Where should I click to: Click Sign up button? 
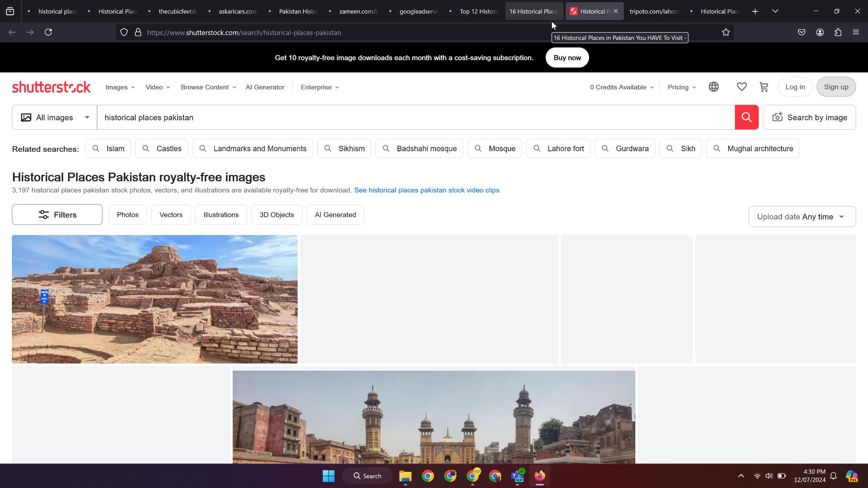836,87
